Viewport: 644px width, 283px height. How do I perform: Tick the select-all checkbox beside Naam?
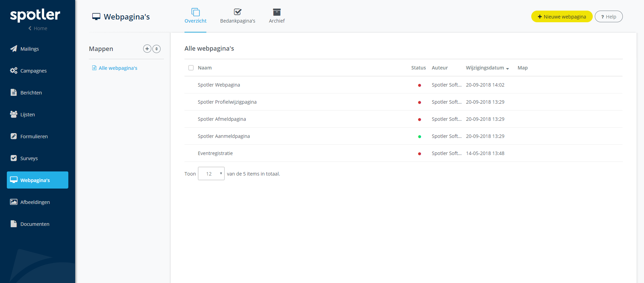pyautogui.click(x=191, y=68)
